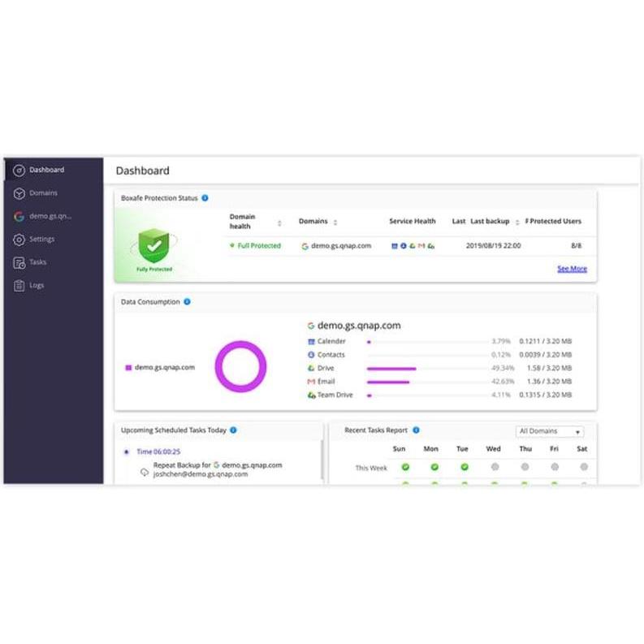Image resolution: width=644 pixels, height=644 pixels.
Task: Sort by Domain health column
Action: pyautogui.click(x=279, y=223)
